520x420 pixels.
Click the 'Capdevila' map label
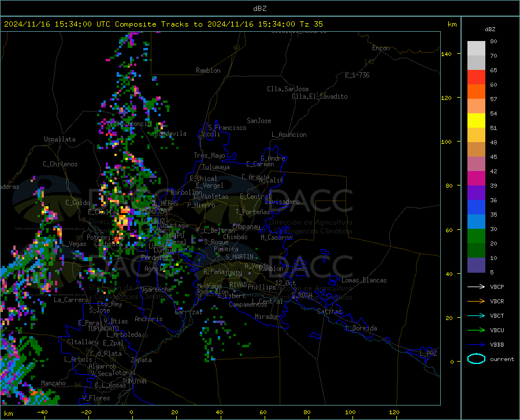pyautogui.click(x=170, y=133)
